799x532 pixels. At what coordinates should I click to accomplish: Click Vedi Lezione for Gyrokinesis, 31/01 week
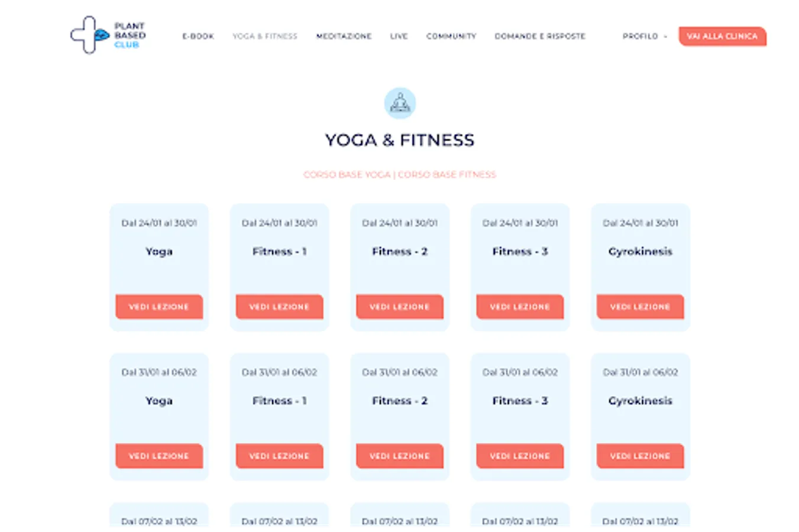[x=640, y=456]
